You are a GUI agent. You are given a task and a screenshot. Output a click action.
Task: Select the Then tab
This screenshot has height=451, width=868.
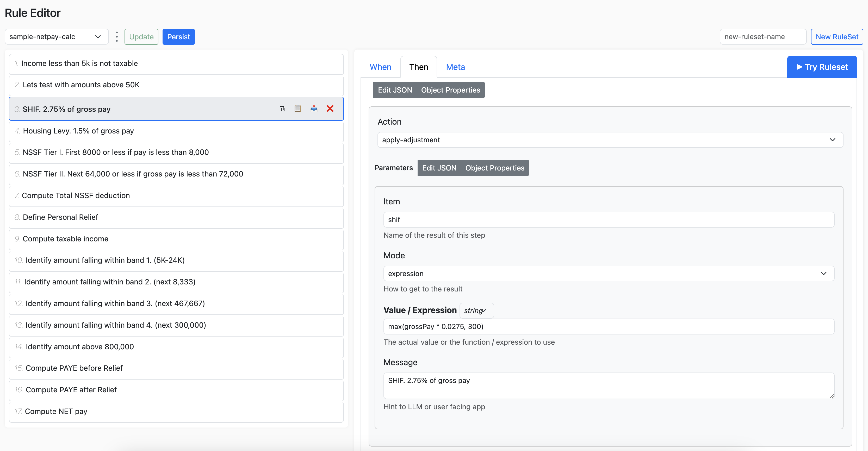click(x=418, y=67)
